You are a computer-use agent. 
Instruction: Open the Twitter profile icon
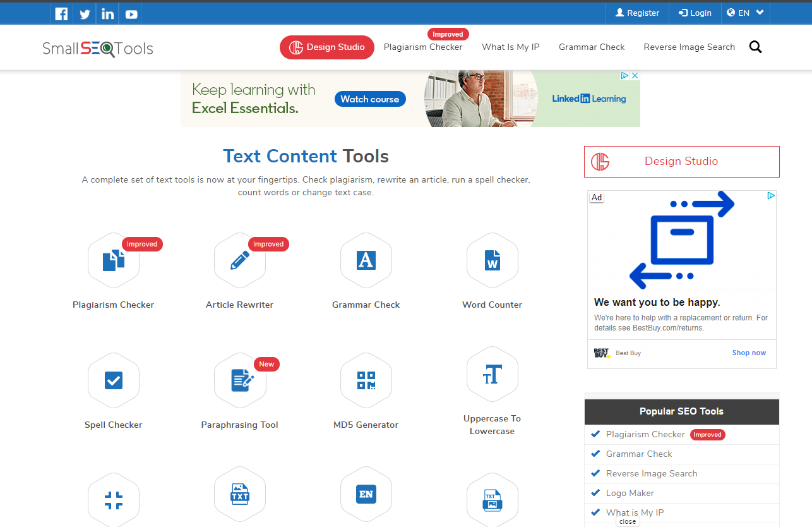[85, 13]
